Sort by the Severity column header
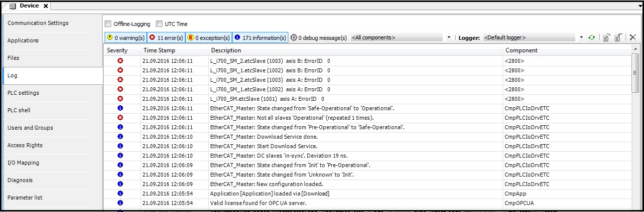 (x=122, y=50)
